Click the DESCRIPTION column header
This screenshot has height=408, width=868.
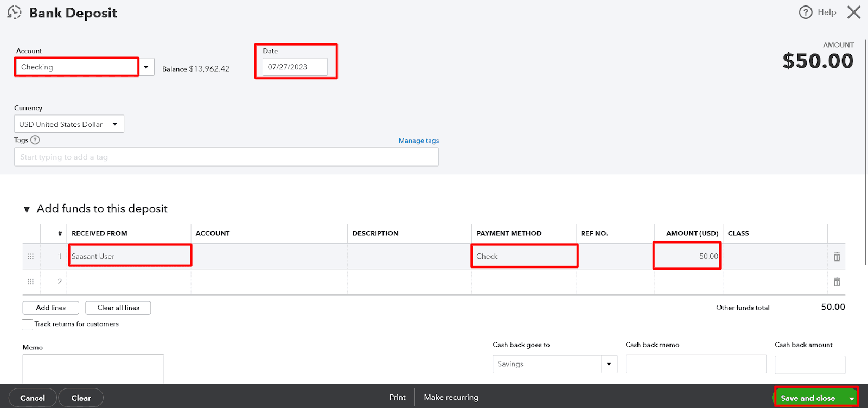click(x=375, y=233)
